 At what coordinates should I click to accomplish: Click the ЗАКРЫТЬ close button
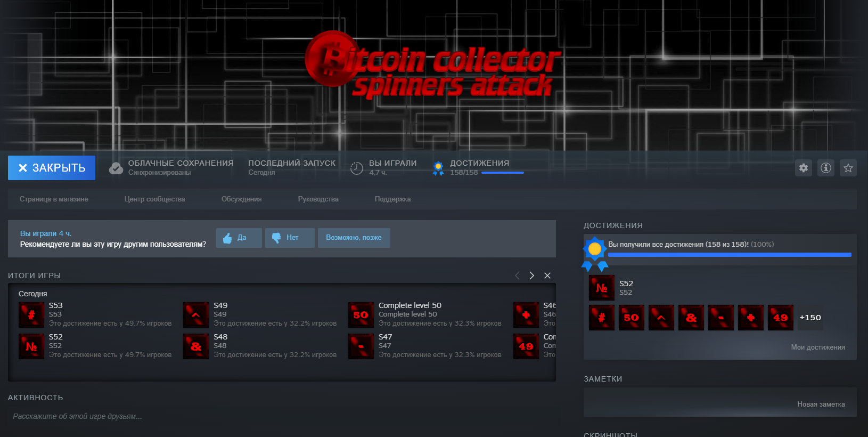tap(52, 168)
